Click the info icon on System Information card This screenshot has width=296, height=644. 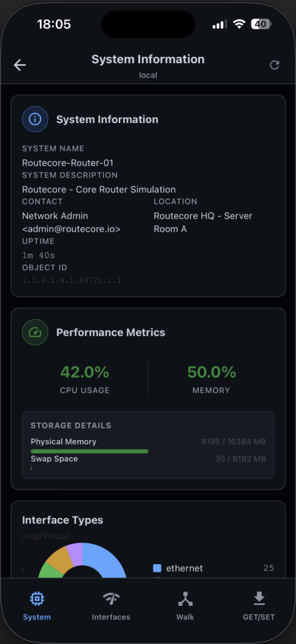[x=35, y=119]
